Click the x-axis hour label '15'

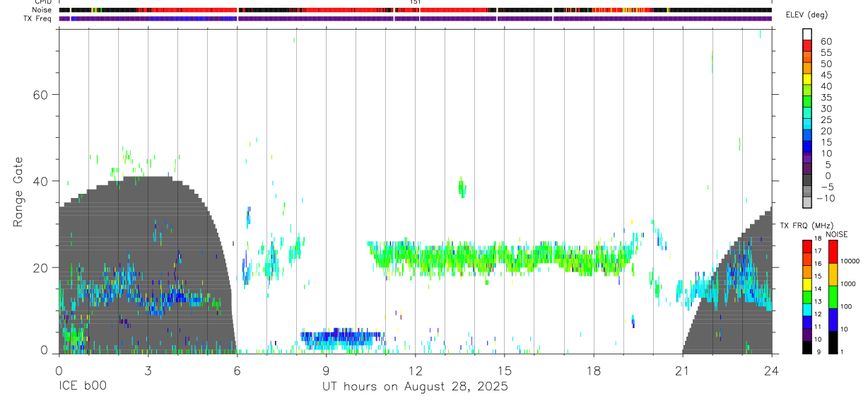[504, 370]
